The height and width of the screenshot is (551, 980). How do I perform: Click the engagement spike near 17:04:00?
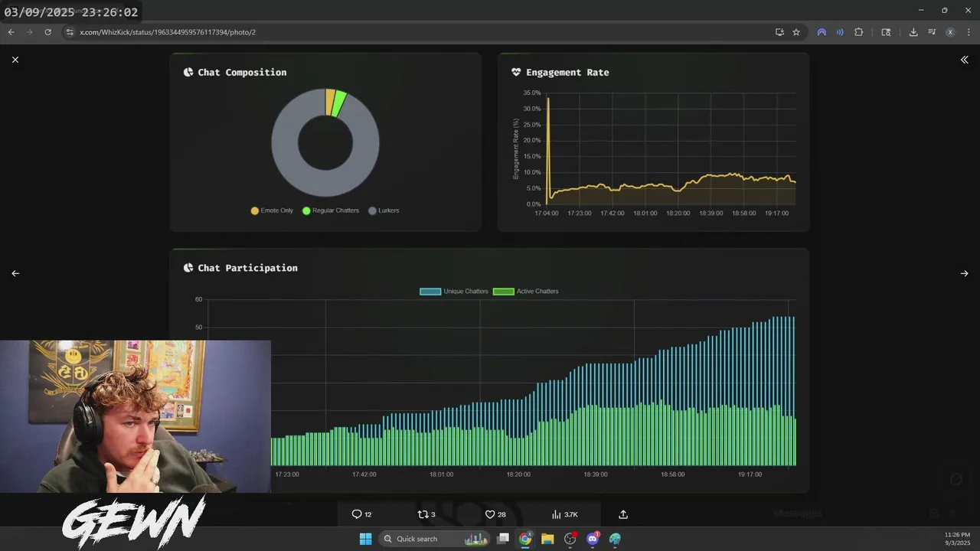(548, 100)
